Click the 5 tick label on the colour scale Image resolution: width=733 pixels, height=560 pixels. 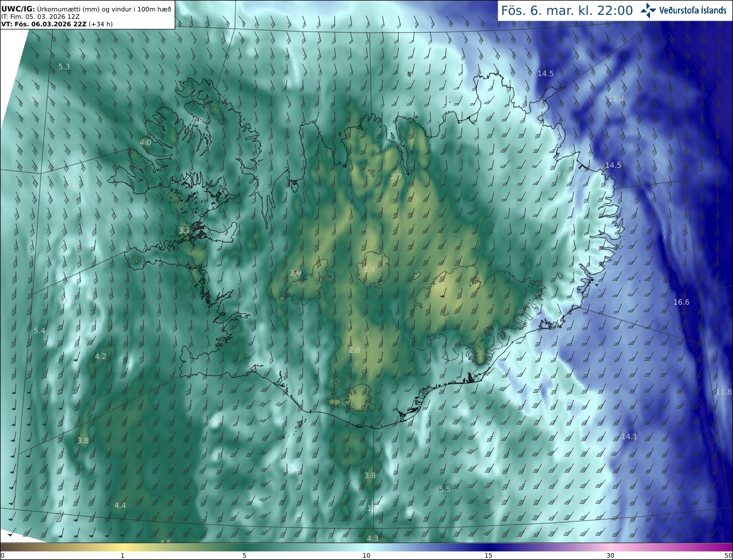[245, 555]
